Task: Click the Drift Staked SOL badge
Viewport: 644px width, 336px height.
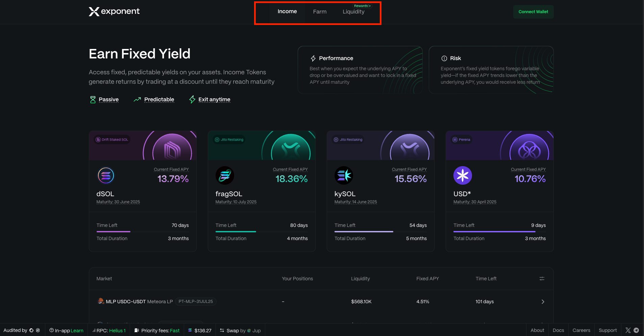Action: 112,139
